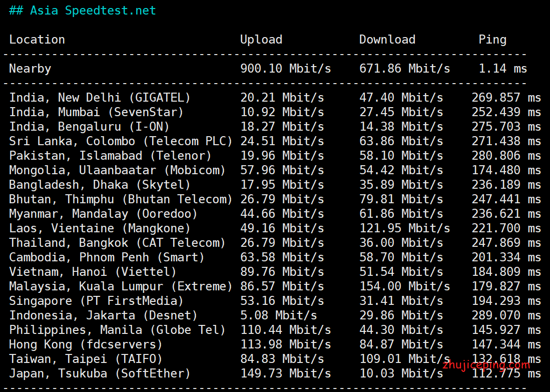Click the 84.87 Mbit/s download value
This screenshot has width=550, height=392.
[x=401, y=344]
